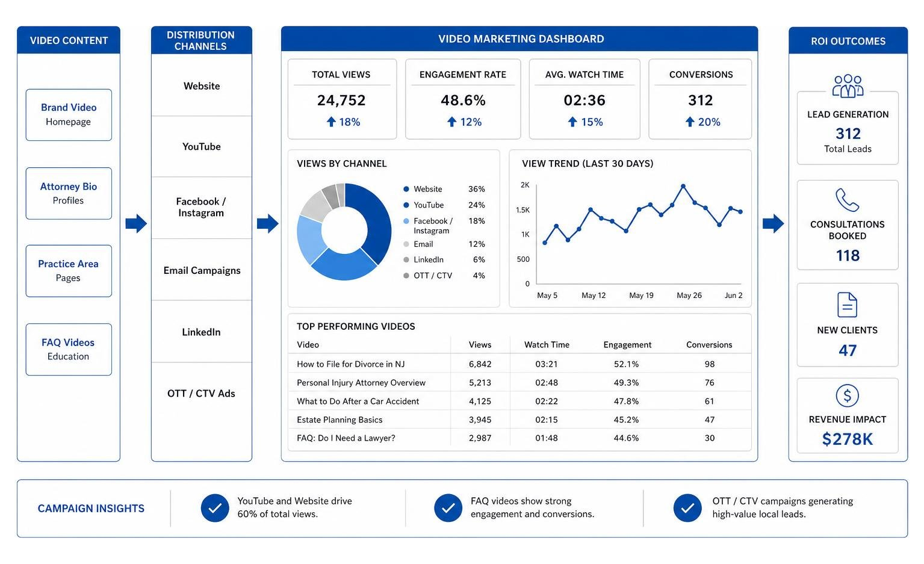Click the checkmark beside the YouTube and Website insight
The image size is (924, 564).
coord(215,508)
